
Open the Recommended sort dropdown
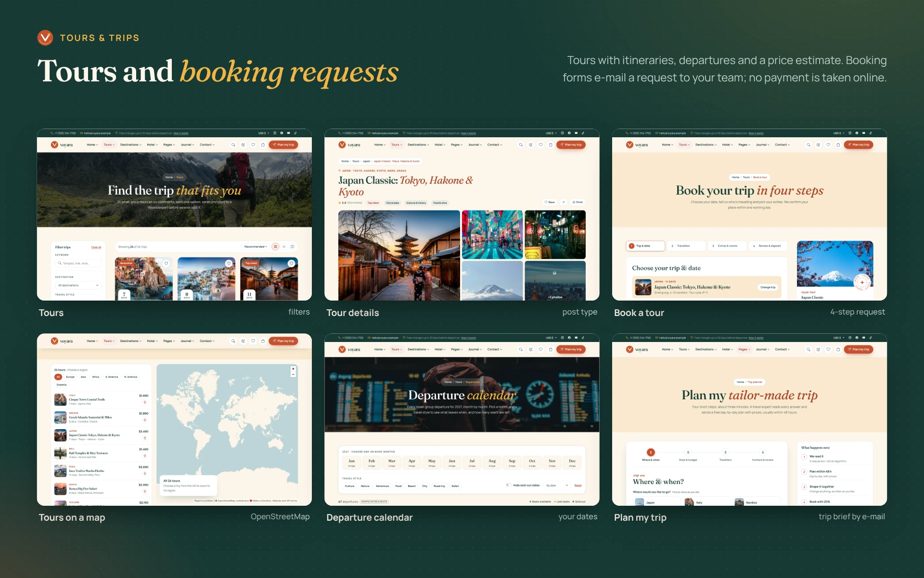click(x=256, y=247)
